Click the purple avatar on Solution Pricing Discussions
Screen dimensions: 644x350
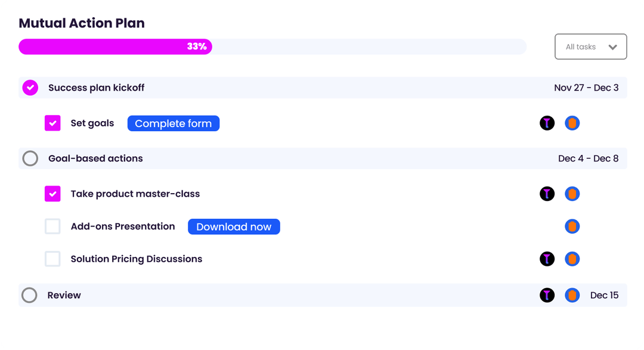547,259
